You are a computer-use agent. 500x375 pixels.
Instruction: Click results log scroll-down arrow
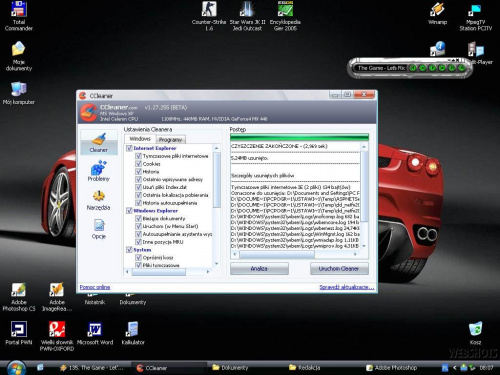(x=364, y=246)
